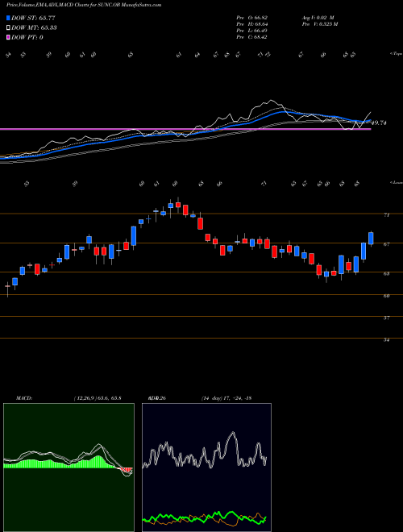This screenshot has width=403, height=532.
Task: Click the 57 price axis label
Action: [x=386, y=318]
